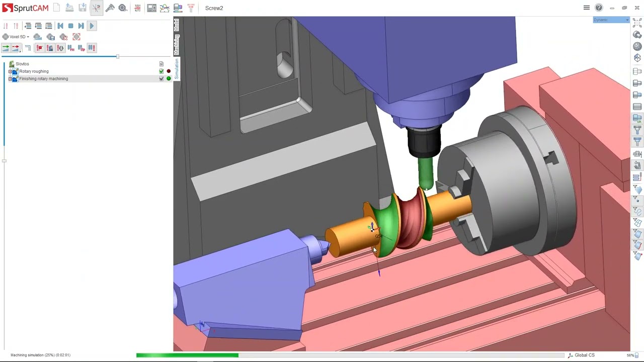Switch to the Machining tab

(177, 45)
